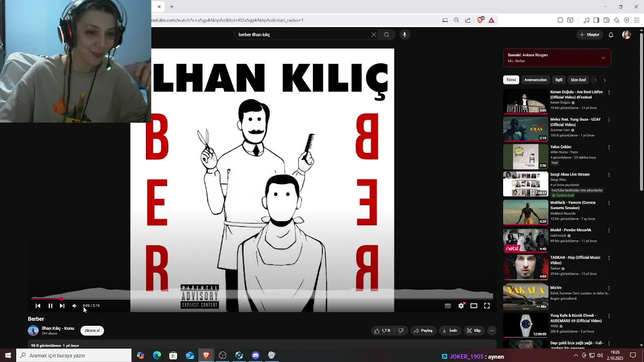
Task: Open options for Sezgi Aksu Live Stream
Action: pyautogui.click(x=609, y=175)
